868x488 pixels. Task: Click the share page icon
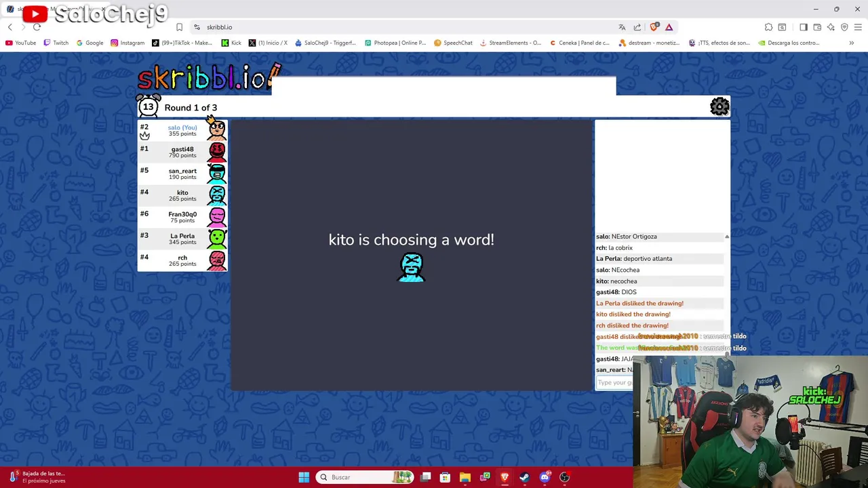tap(637, 27)
